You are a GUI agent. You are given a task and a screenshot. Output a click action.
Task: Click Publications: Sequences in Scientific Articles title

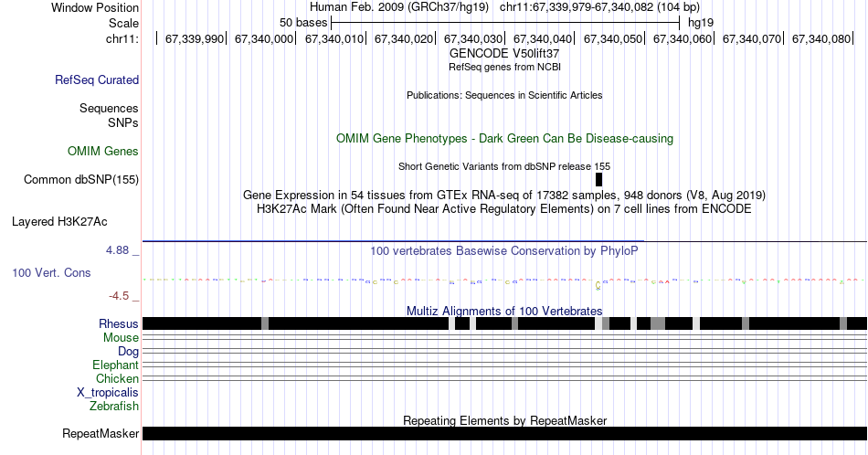pyautogui.click(x=504, y=95)
